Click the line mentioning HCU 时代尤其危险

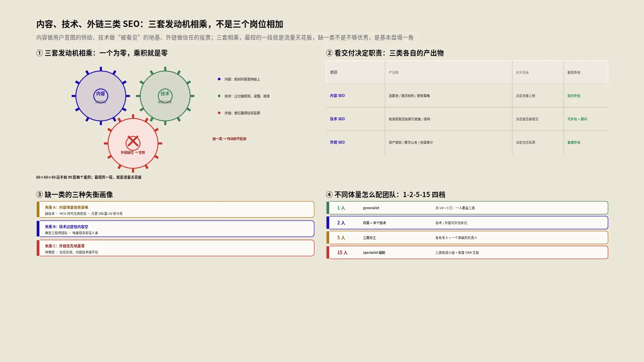(x=84, y=214)
